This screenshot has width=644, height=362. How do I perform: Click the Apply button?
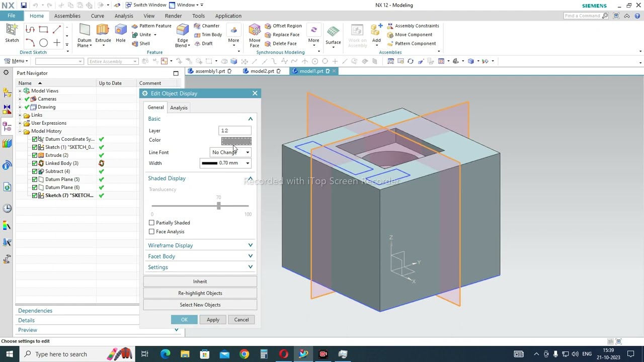tap(213, 320)
